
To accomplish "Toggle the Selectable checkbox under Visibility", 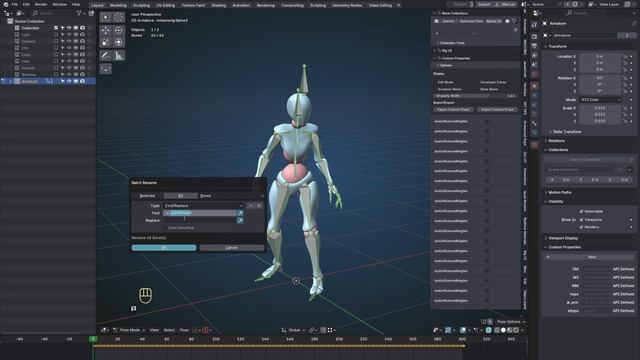I will coord(581,211).
